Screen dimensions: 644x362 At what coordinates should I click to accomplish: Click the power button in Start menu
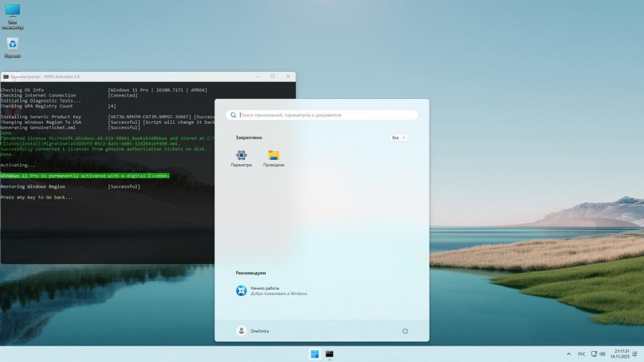405,331
